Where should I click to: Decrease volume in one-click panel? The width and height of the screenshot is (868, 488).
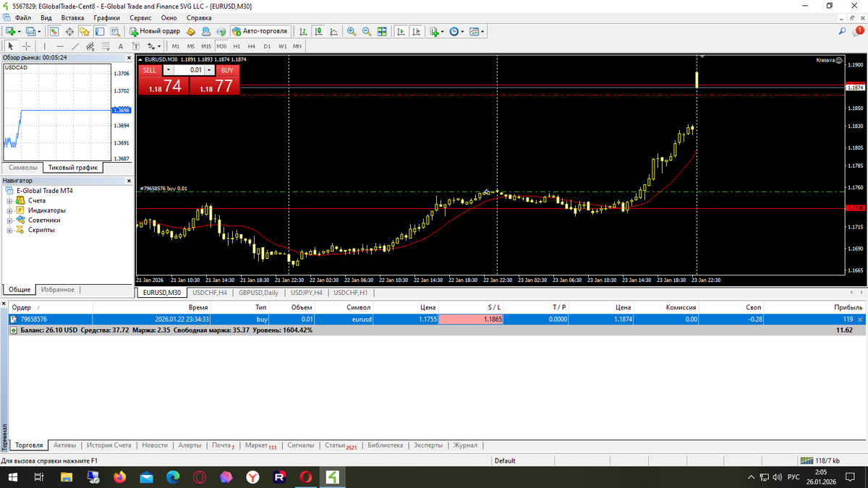(x=169, y=70)
